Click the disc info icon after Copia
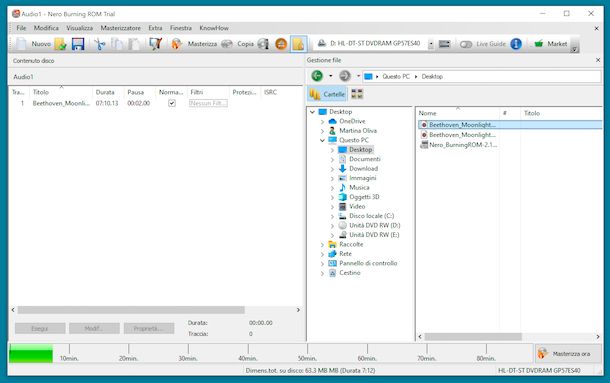Screen dimensions: 610x383 coord(263,44)
